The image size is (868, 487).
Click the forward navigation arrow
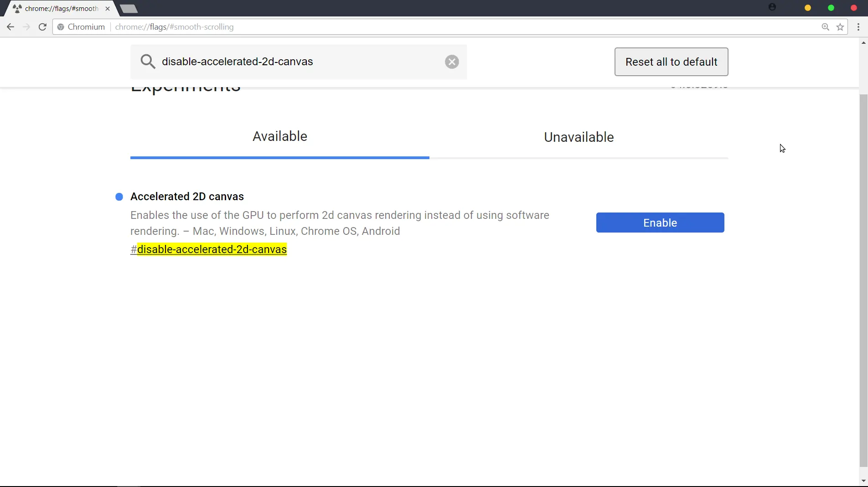coord(26,27)
